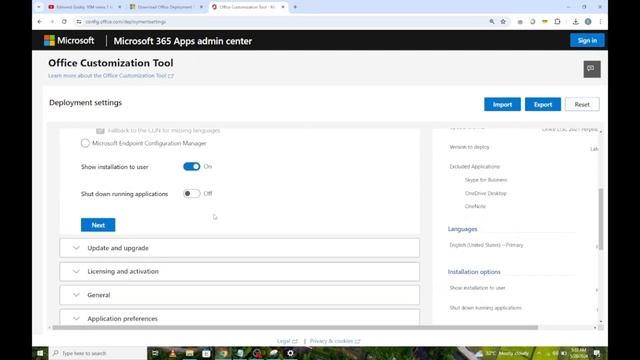Viewport: 640px width, 360px height.
Task: Click the summary panel vertical scrollbar thumb
Action: 600,218
